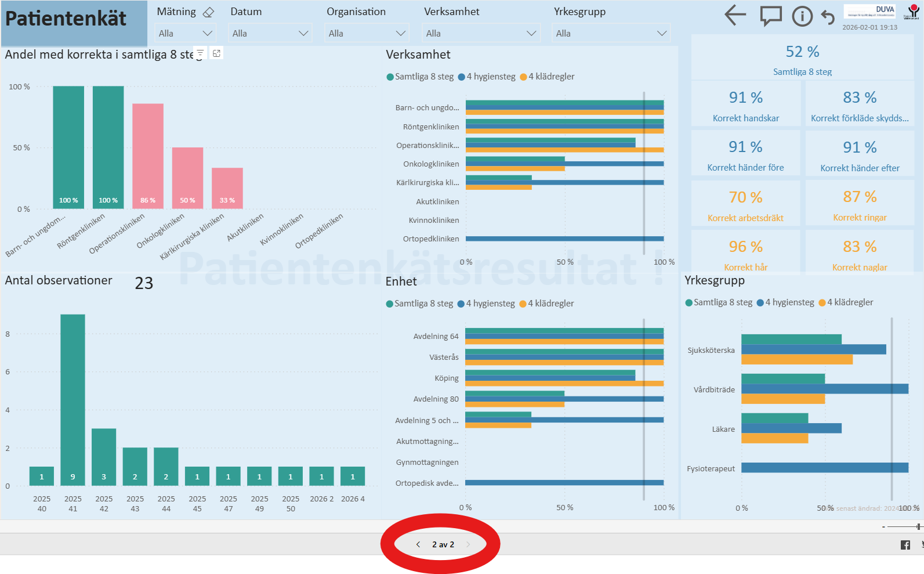Clear Mätning filter with eraser icon
924x574 pixels.
[x=208, y=12]
